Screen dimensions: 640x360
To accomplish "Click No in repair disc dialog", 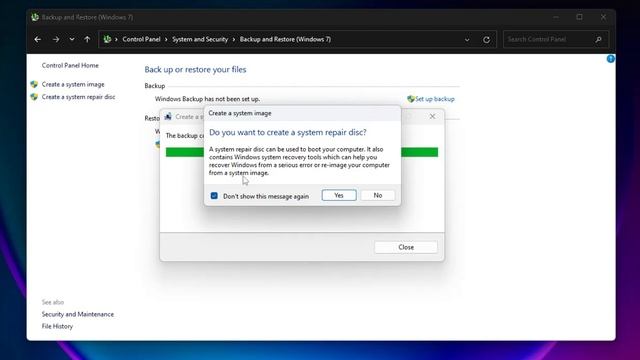I will [378, 196].
